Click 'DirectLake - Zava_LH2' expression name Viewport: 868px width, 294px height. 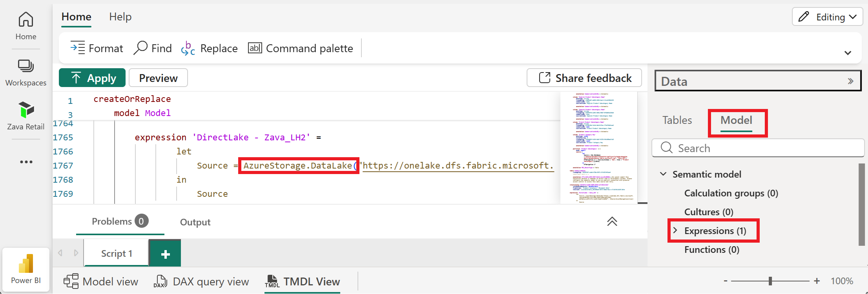coord(251,137)
